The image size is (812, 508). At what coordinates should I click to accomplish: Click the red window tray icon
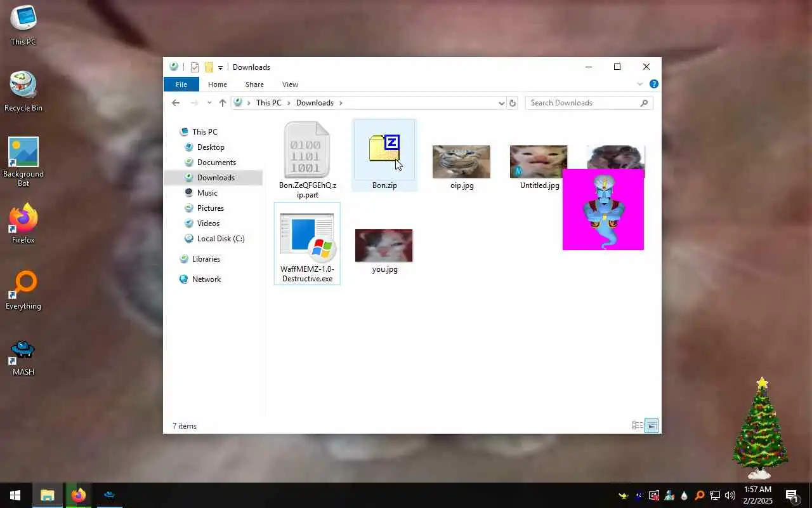[x=653, y=495]
